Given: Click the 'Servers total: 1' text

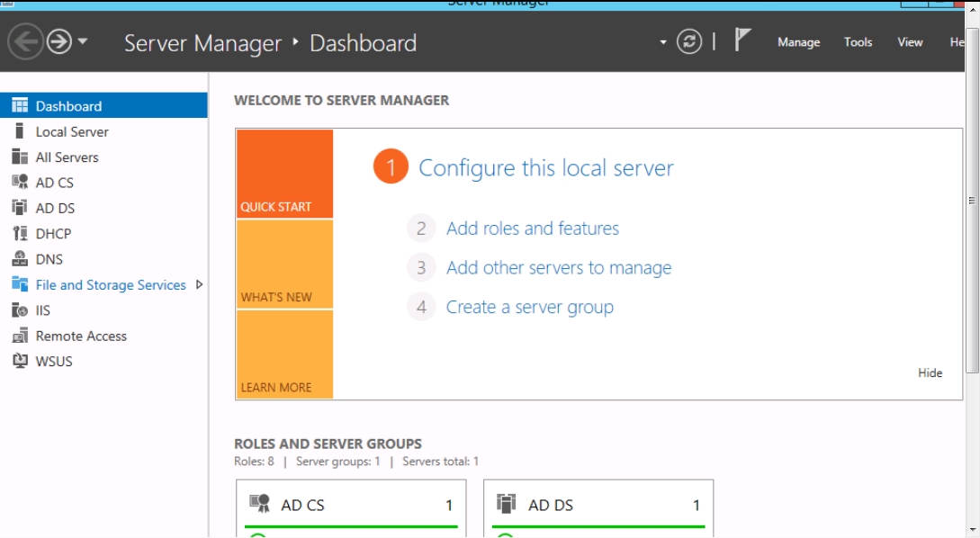Looking at the screenshot, I should 440,462.
